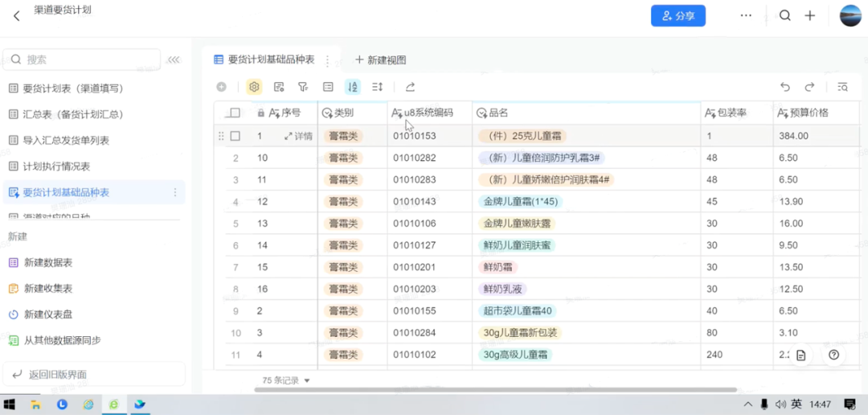The width and height of the screenshot is (868, 415).
Task: Click the group-by list icon in toolbar
Action: [328, 86]
